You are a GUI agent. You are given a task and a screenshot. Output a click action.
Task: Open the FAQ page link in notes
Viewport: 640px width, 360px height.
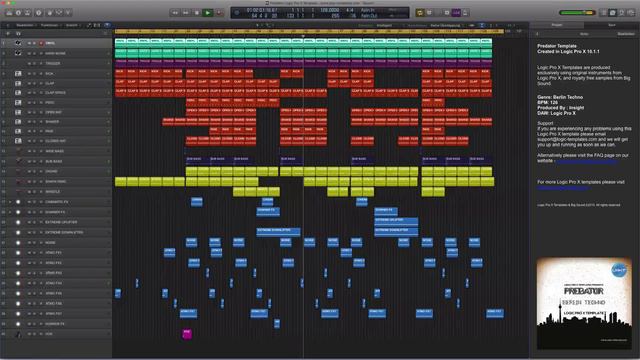(586, 161)
